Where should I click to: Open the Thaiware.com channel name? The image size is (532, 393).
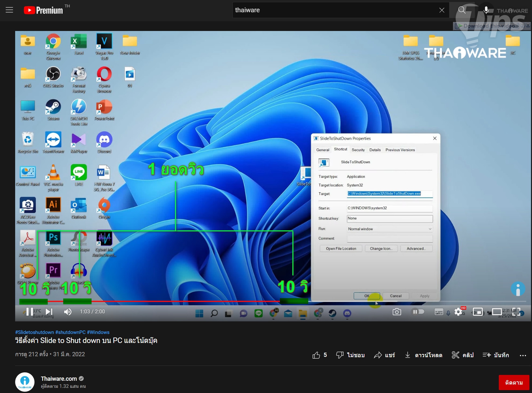click(x=59, y=378)
